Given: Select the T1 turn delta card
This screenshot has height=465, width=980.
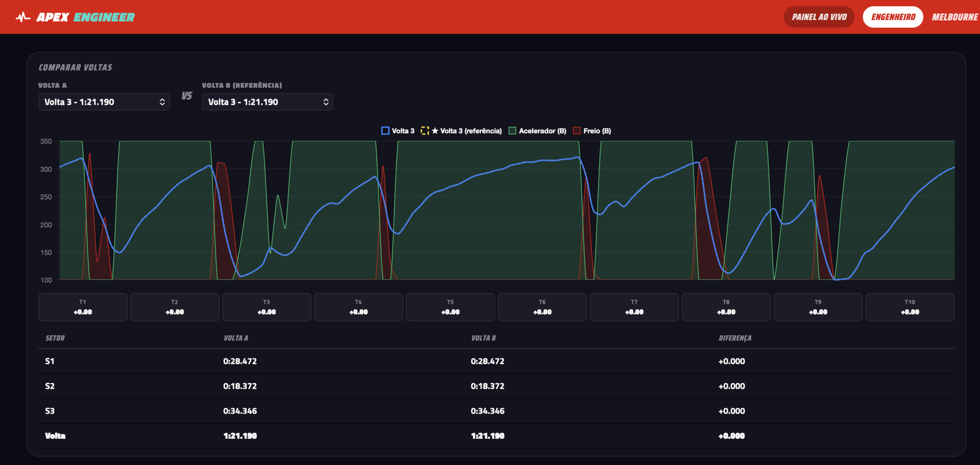Looking at the screenshot, I should [83, 307].
